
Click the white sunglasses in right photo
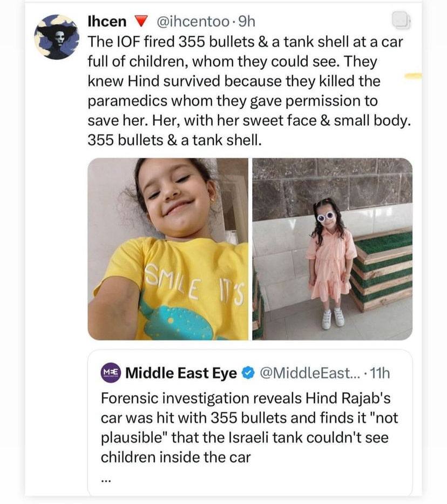click(x=326, y=217)
